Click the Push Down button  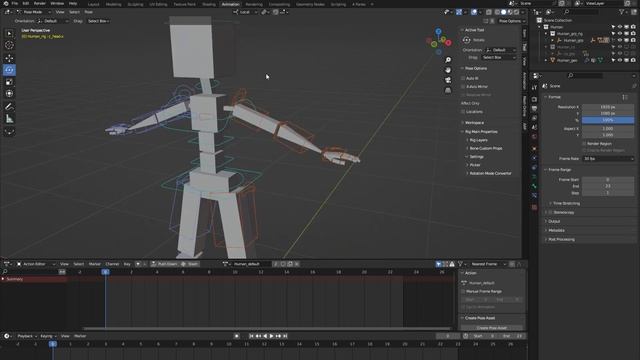click(x=164, y=264)
